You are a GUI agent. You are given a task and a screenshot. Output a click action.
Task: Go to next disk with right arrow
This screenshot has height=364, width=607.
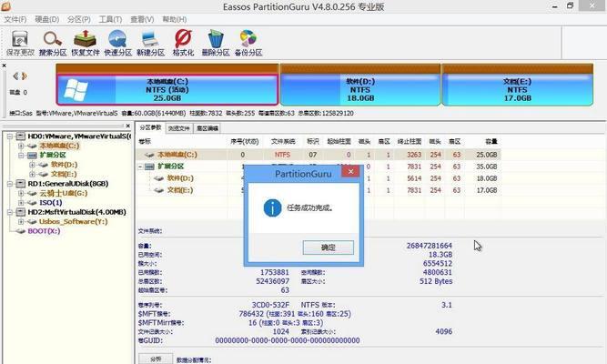[x=25, y=76]
